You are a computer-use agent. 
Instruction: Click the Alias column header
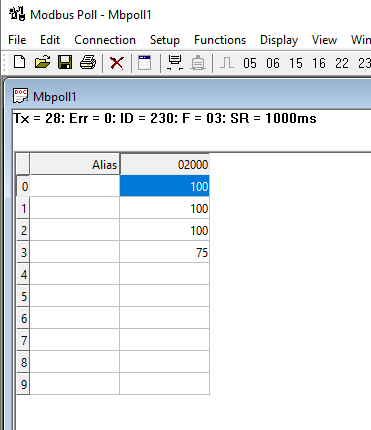[75, 164]
